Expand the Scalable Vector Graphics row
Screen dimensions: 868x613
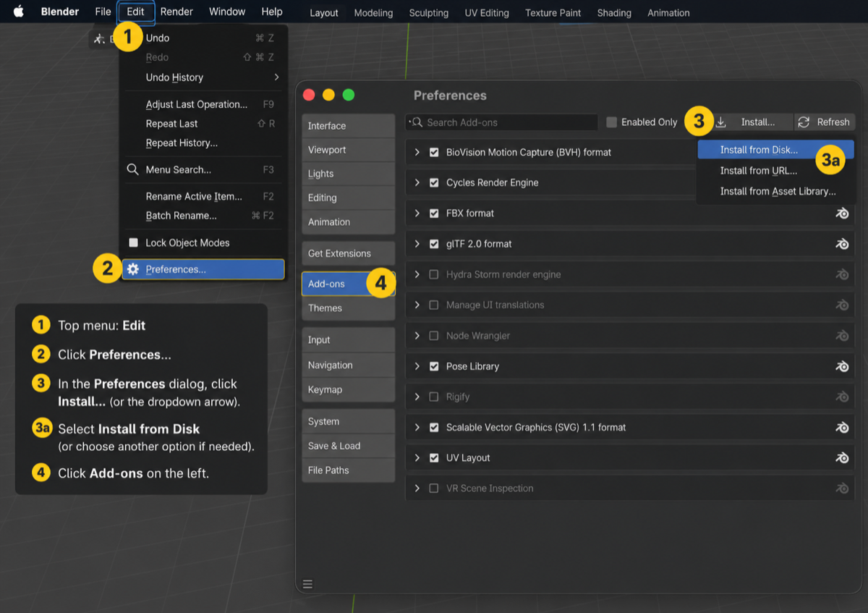pyautogui.click(x=417, y=427)
